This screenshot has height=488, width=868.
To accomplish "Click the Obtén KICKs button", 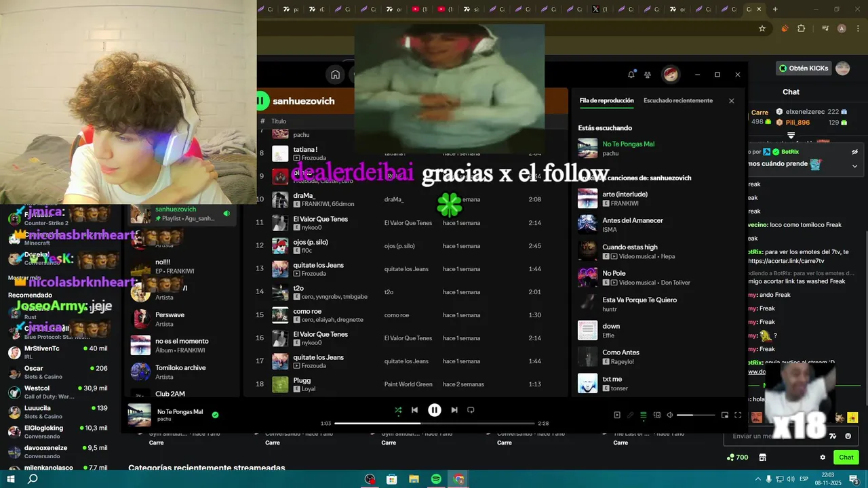I will tap(804, 68).
